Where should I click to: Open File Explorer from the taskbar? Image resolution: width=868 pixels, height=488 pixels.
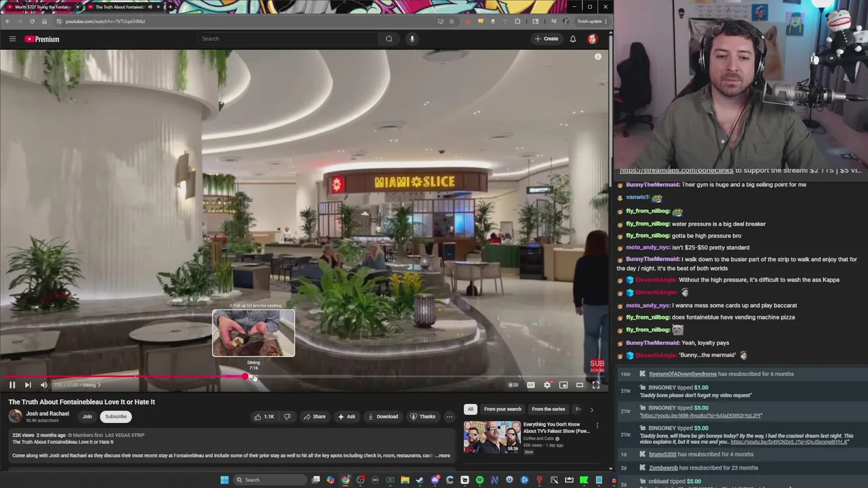405,480
